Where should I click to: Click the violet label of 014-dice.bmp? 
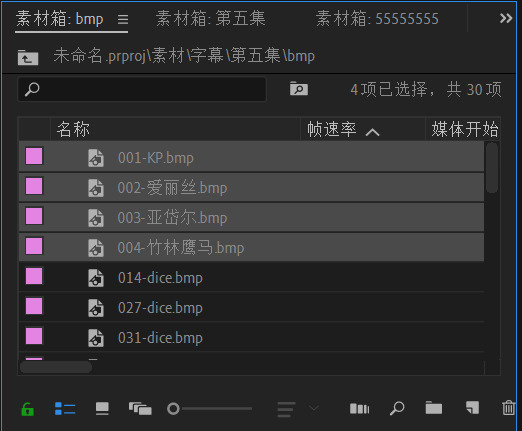click(x=34, y=276)
